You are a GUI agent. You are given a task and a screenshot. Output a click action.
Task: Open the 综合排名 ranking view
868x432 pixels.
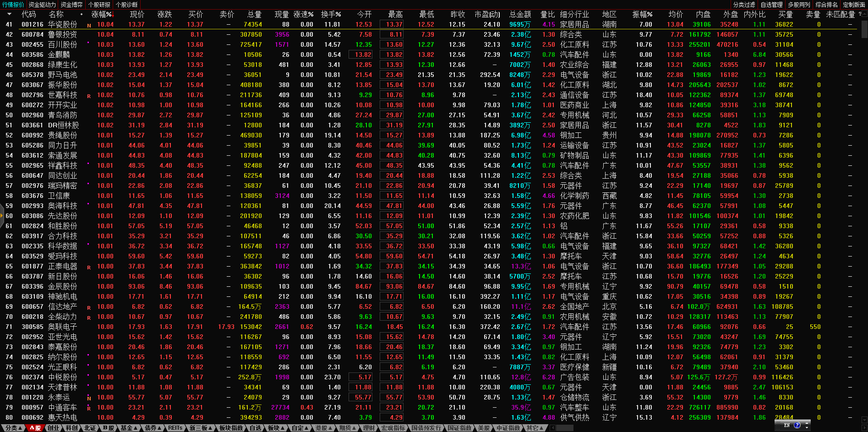point(826,5)
